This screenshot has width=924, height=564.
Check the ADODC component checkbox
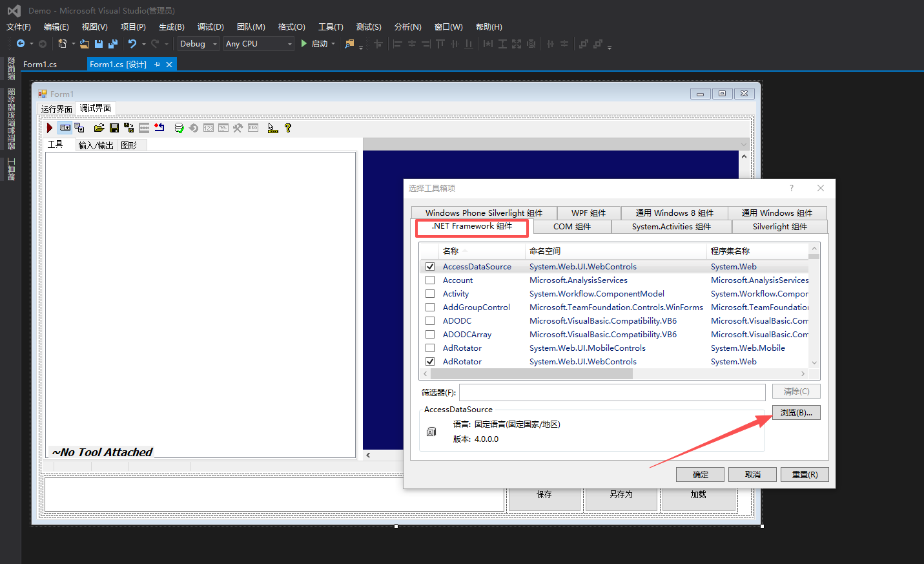tap(430, 320)
